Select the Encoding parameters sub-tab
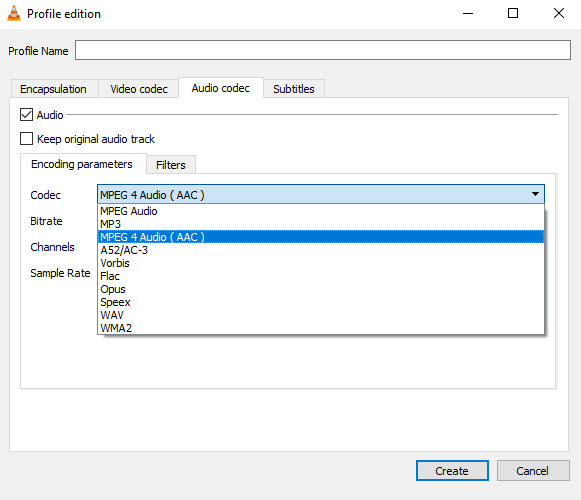This screenshot has width=581, height=500. pos(82,164)
